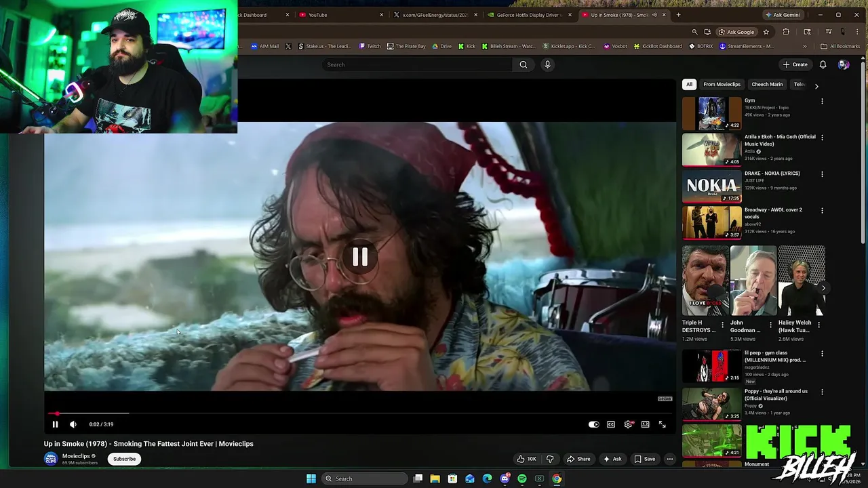Enter full screen mode

click(662, 424)
